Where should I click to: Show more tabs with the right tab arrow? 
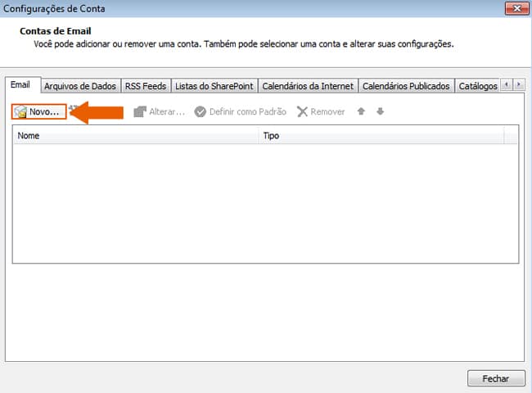coord(519,84)
